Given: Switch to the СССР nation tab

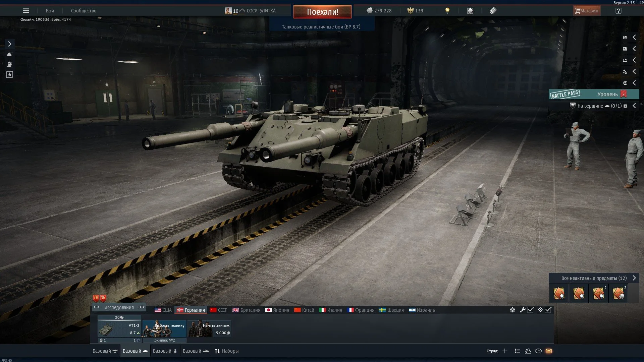Looking at the screenshot, I should click(219, 310).
